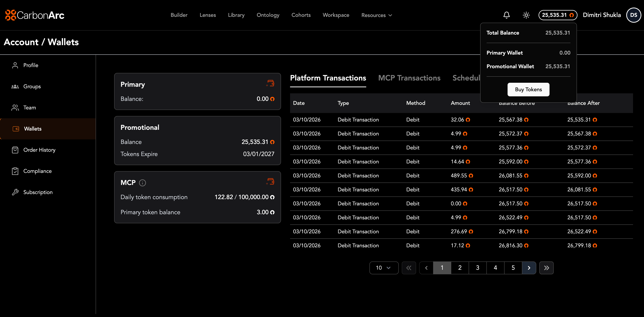644x317 pixels.
Task: Click the add-funds wallet icon on Primary card
Action: pos(270,83)
